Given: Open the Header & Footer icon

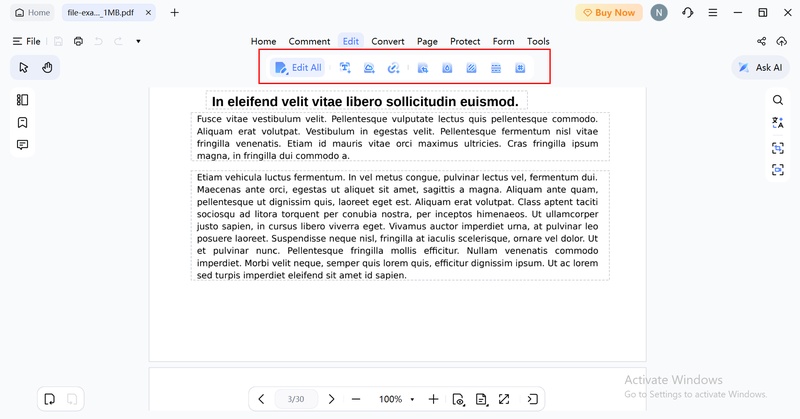Looking at the screenshot, I should click(x=496, y=68).
